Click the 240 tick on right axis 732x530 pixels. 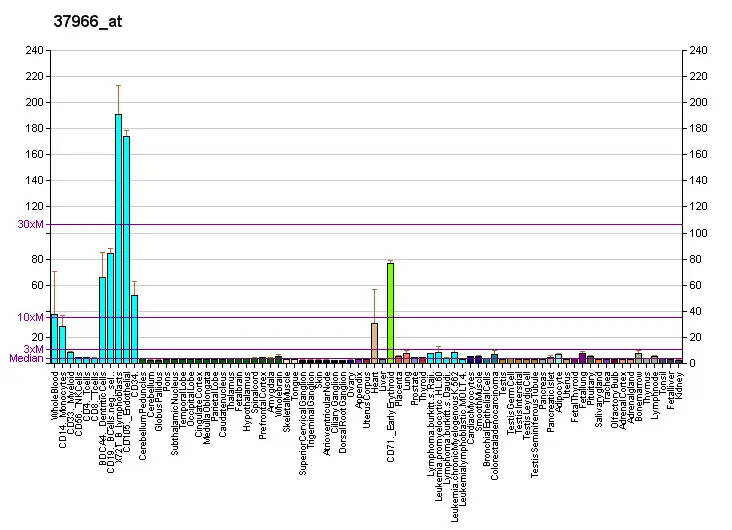(698, 50)
